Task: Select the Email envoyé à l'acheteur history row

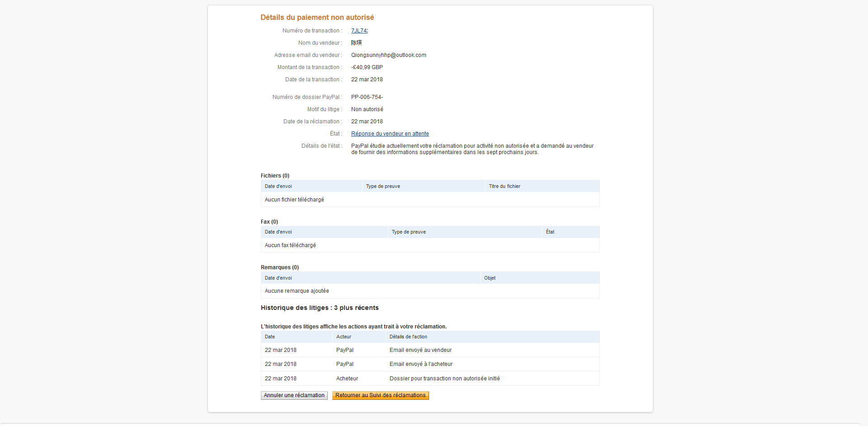Action: click(x=421, y=364)
